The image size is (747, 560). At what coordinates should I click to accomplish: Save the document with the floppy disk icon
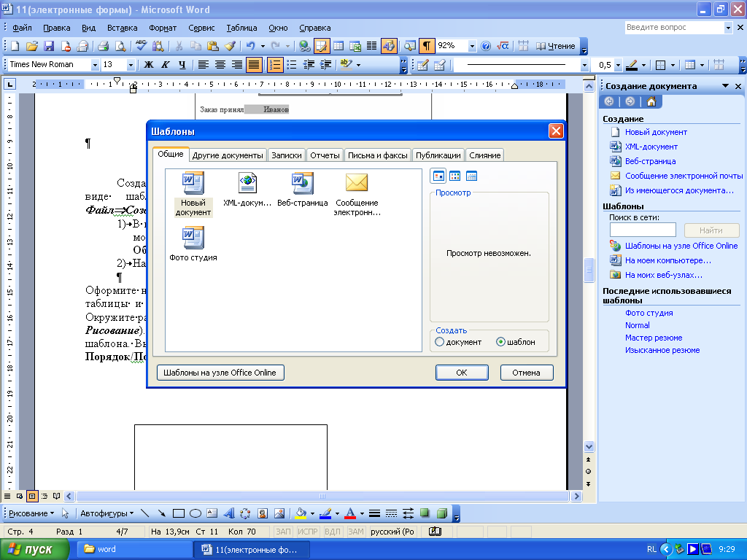pyautogui.click(x=49, y=46)
